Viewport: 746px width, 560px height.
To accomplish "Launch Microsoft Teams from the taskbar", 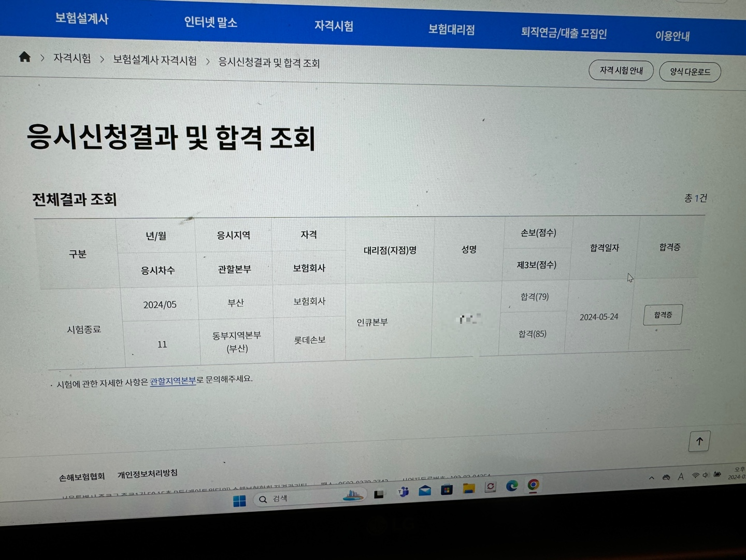I will 403,492.
